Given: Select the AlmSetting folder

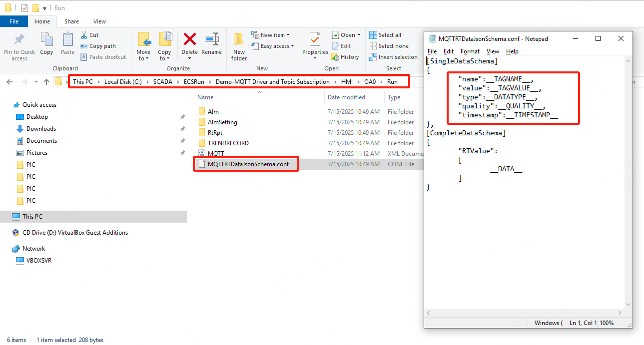Looking at the screenshot, I should tap(222, 122).
